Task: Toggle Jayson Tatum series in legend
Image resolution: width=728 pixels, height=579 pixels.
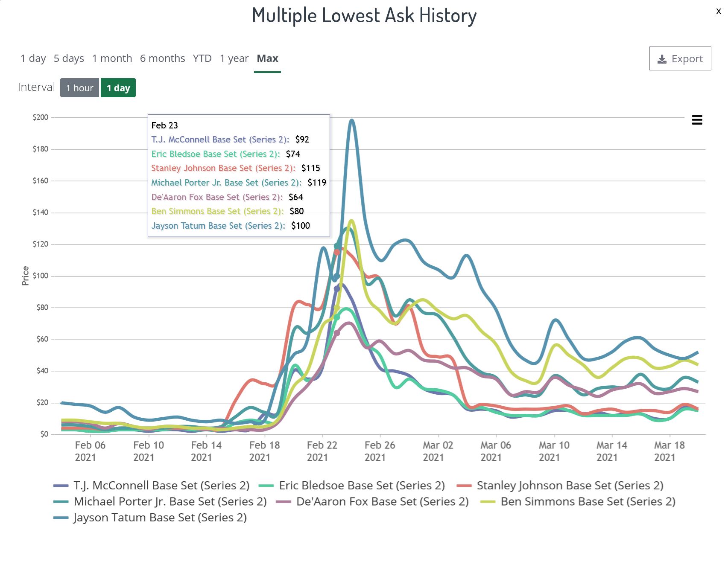Action: (150, 518)
